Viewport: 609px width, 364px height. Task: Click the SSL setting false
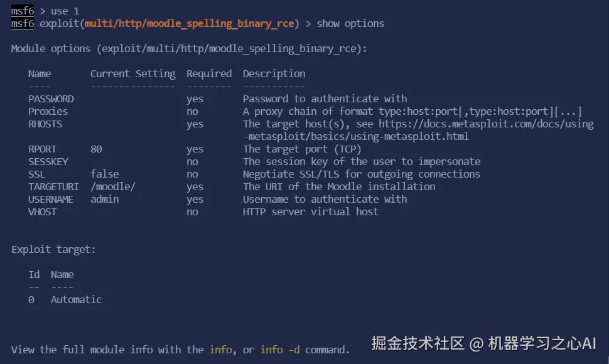coord(104,174)
